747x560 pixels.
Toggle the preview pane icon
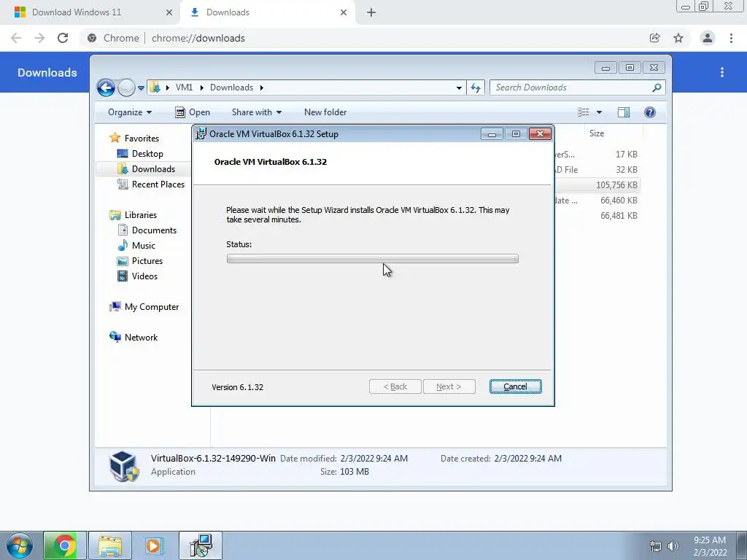click(624, 112)
